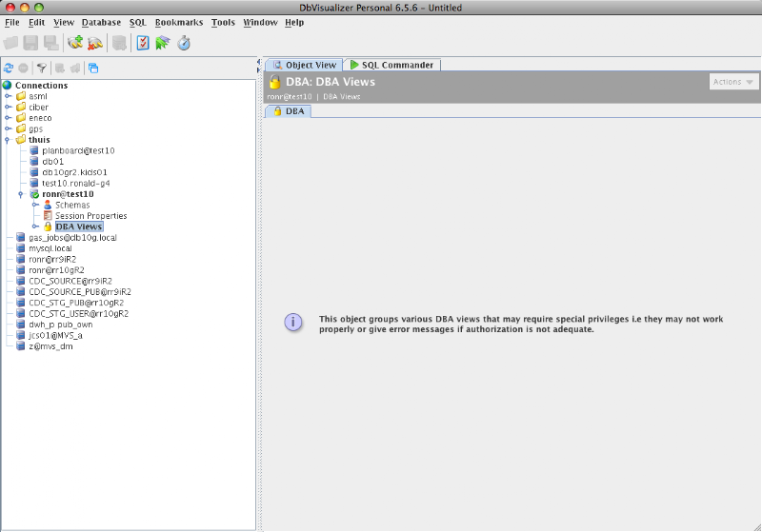Open the Tools menu

(x=223, y=22)
